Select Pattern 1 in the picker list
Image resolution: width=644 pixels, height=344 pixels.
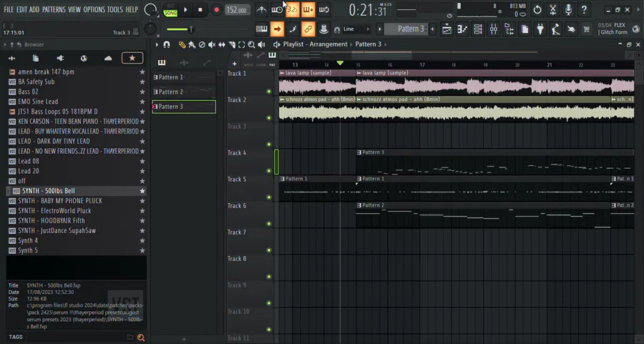[184, 77]
